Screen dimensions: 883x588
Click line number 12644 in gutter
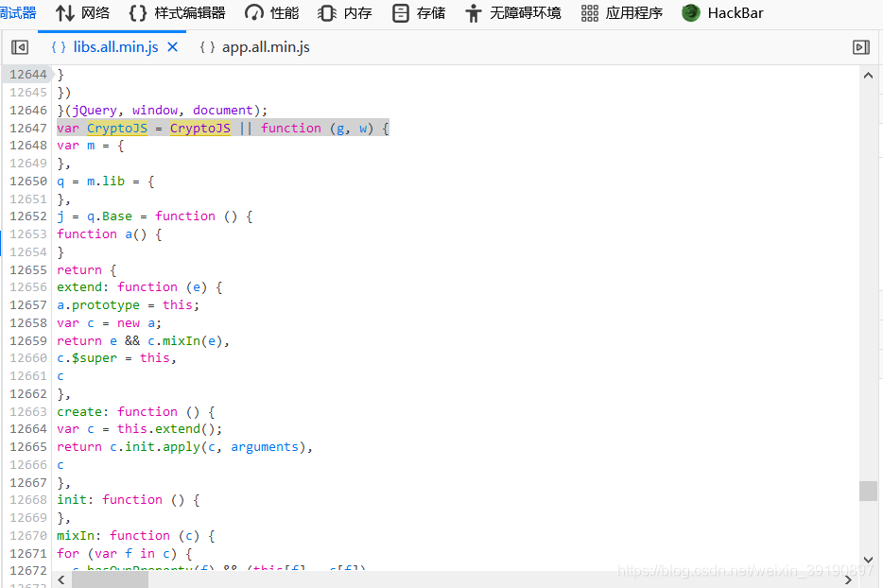click(28, 75)
